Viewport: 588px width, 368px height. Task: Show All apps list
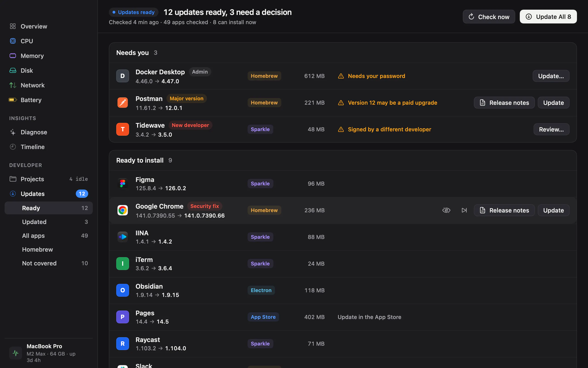49,236
